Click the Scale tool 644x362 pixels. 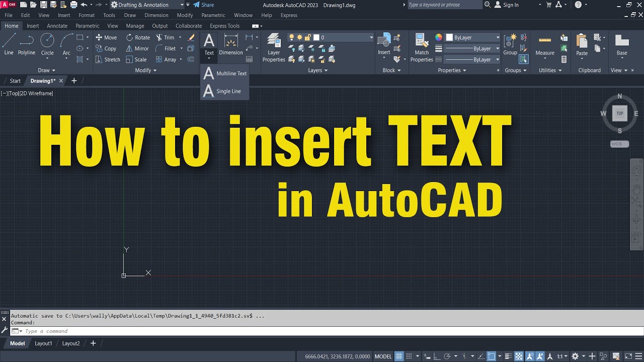point(136,59)
